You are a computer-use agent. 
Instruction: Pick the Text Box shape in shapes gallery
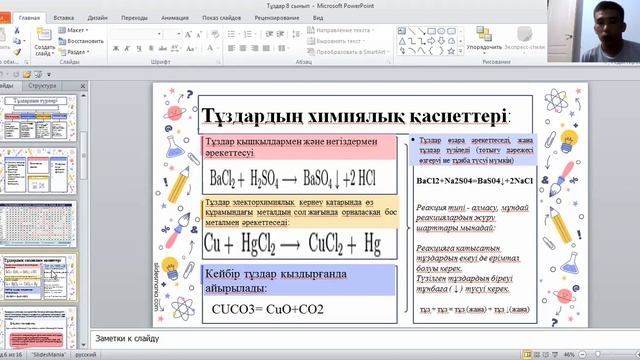(x=402, y=31)
